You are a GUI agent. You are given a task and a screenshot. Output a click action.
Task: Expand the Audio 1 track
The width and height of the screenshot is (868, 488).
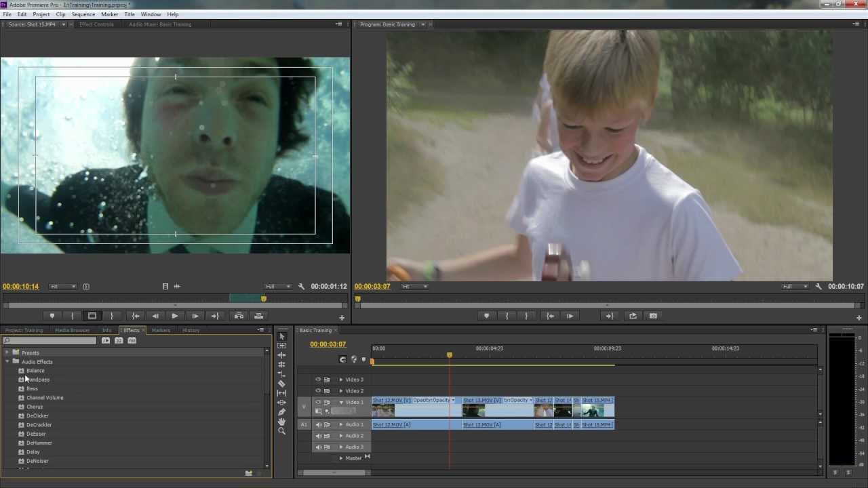pos(341,425)
